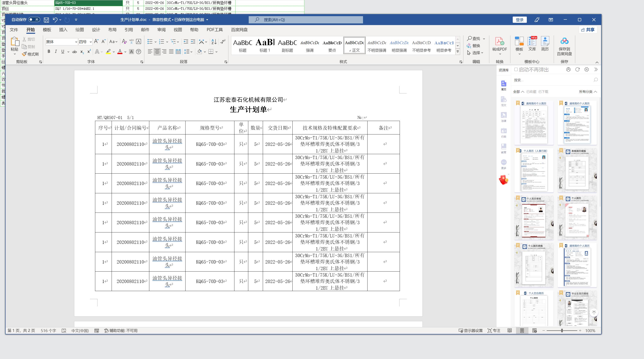Apply Bold formatting to selected text

click(49, 52)
